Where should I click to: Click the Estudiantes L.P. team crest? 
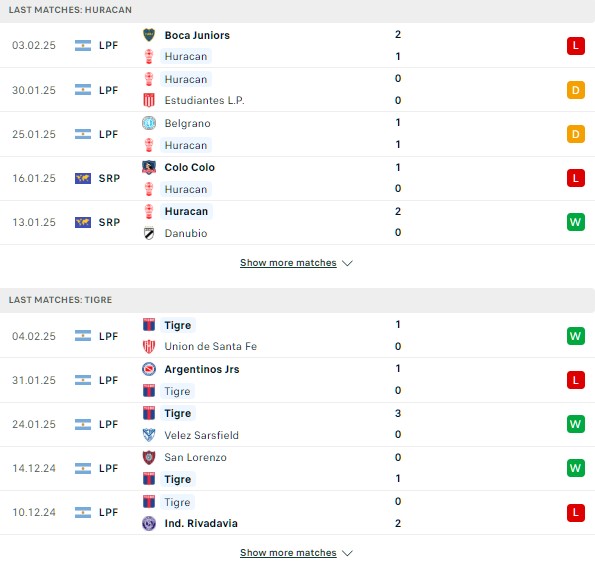(x=149, y=100)
